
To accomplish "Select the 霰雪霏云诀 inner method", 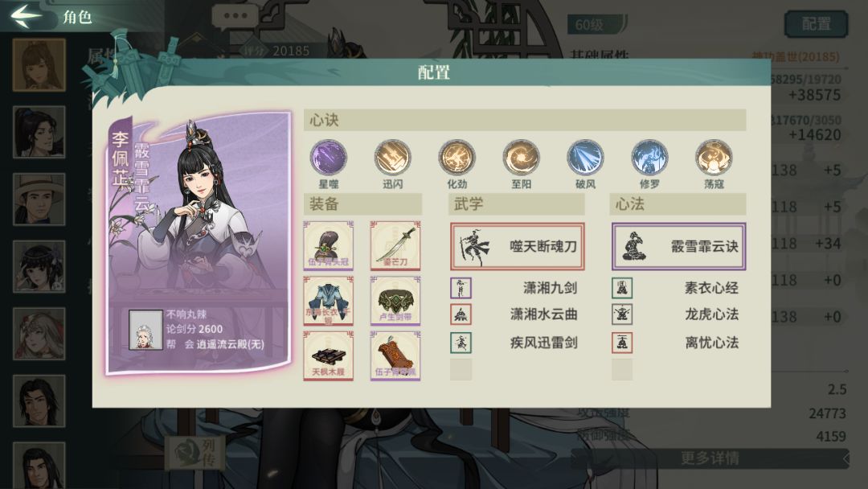I will [678, 246].
